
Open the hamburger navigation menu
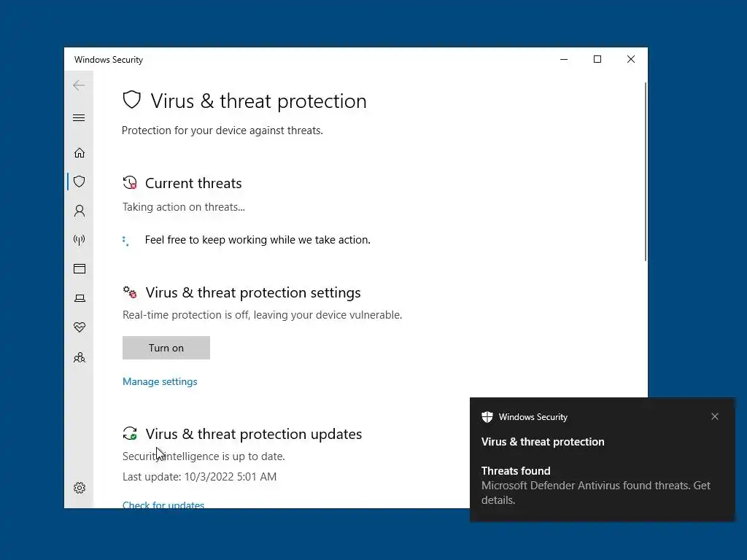[x=79, y=117]
